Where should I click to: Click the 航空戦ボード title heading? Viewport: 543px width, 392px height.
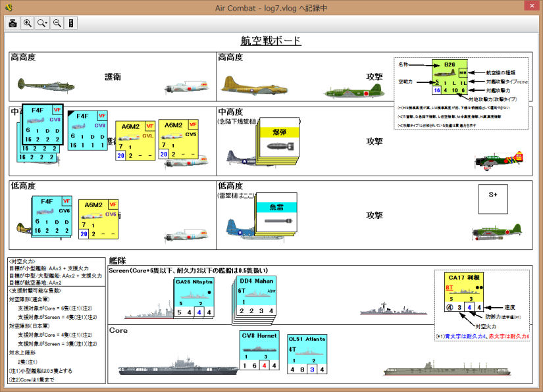[271, 41]
